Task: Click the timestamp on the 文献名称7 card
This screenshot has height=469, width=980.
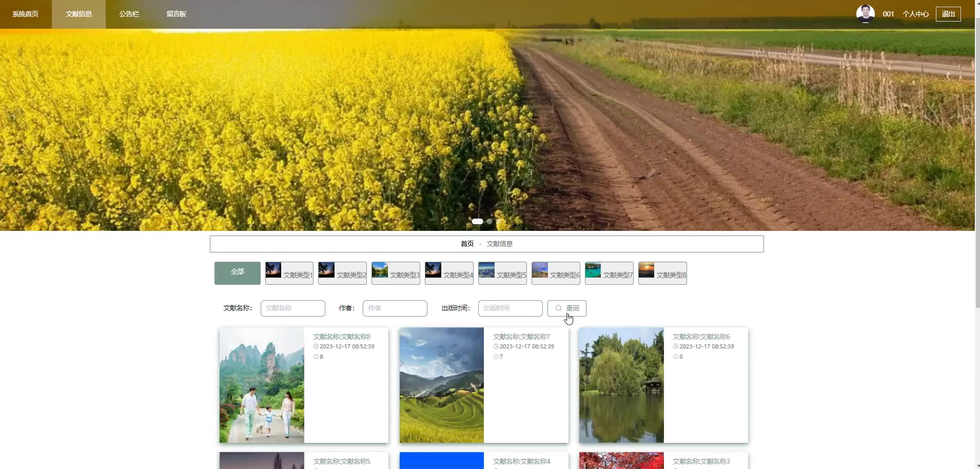Action: [527, 346]
